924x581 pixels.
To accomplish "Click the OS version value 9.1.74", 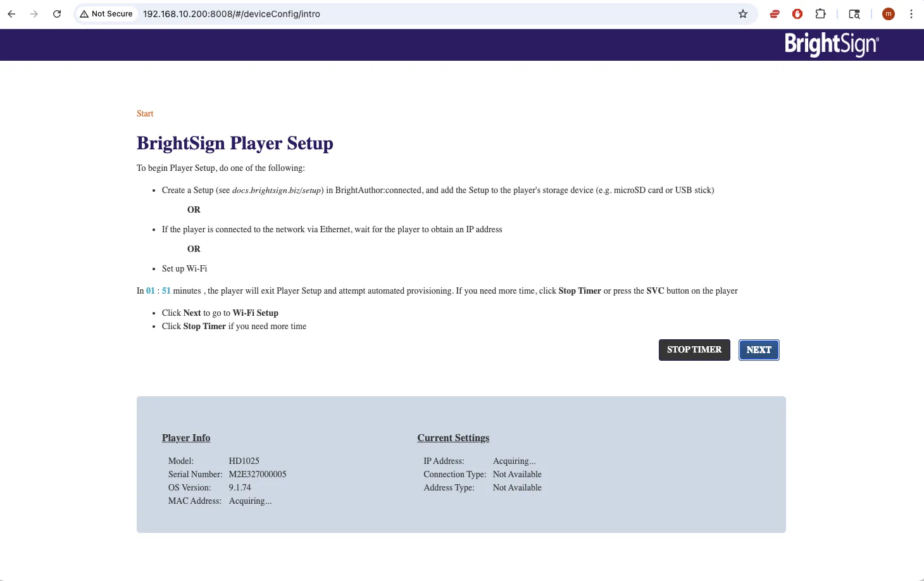I will [240, 488].
